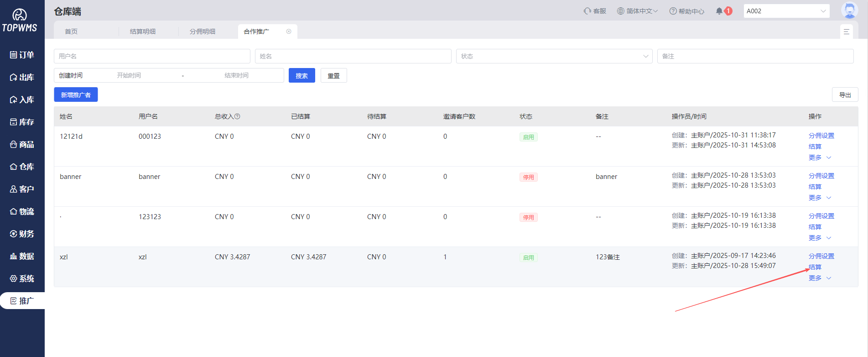Viewport: 868px width, 357px height.
Task: Switch to the 分佣明细 tab
Action: click(x=203, y=31)
